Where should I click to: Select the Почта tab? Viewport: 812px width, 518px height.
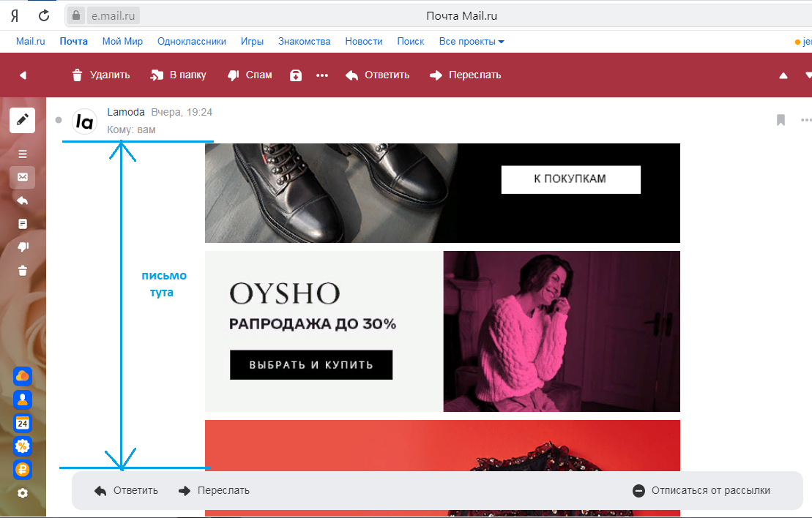point(73,42)
